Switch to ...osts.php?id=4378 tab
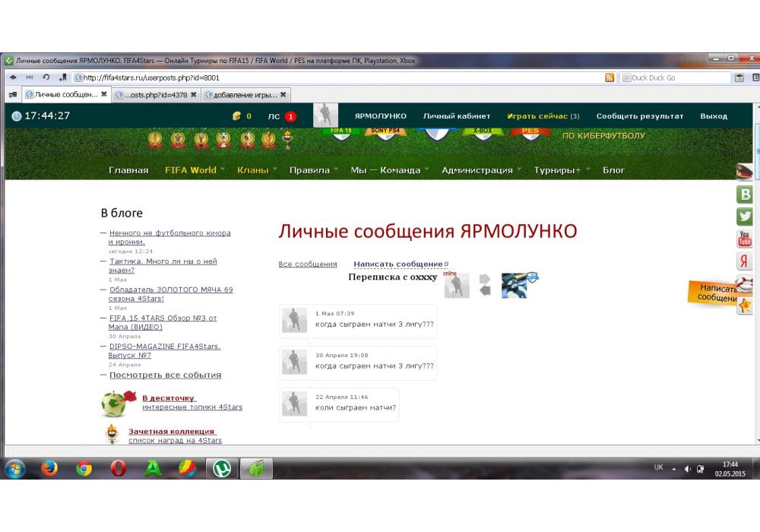 [x=156, y=95]
